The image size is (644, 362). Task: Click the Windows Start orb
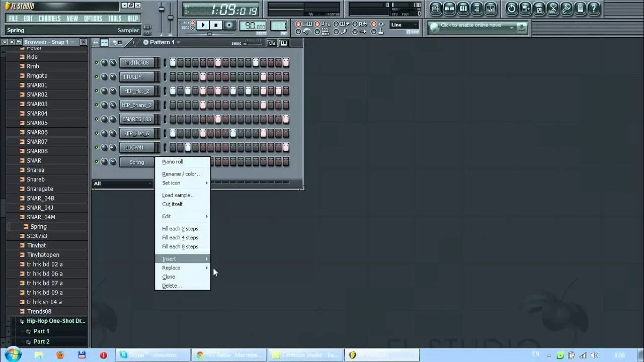pyautogui.click(x=13, y=354)
